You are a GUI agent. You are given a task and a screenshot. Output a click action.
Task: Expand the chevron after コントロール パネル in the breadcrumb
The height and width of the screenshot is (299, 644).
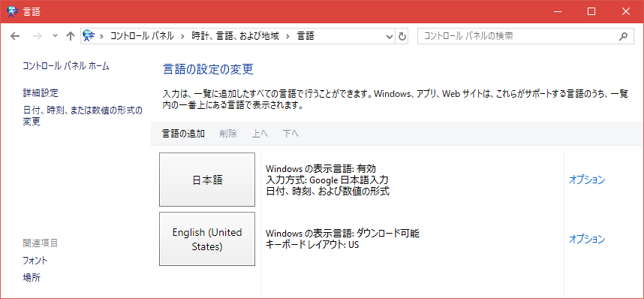pos(183,36)
